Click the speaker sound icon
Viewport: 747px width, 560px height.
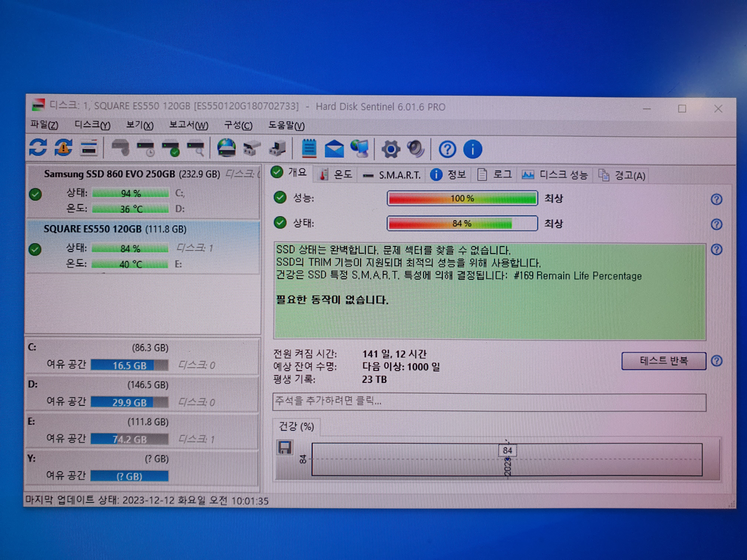(x=416, y=149)
